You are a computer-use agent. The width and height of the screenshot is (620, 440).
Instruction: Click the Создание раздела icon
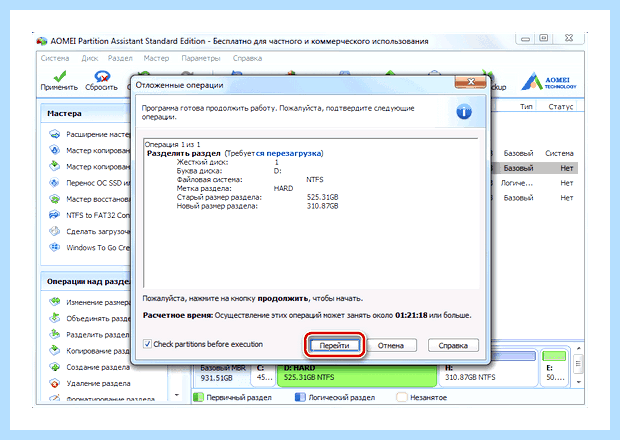(x=55, y=367)
